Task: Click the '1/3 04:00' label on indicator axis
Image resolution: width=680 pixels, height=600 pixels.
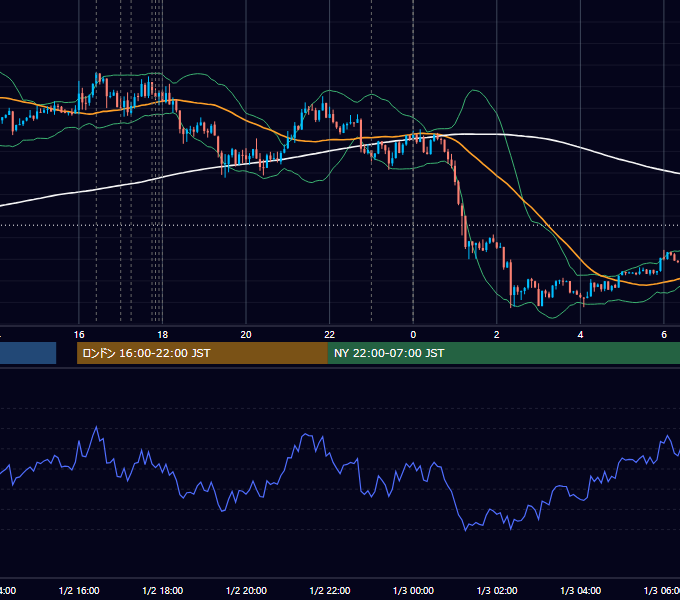Action: click(x=581, y=591)
